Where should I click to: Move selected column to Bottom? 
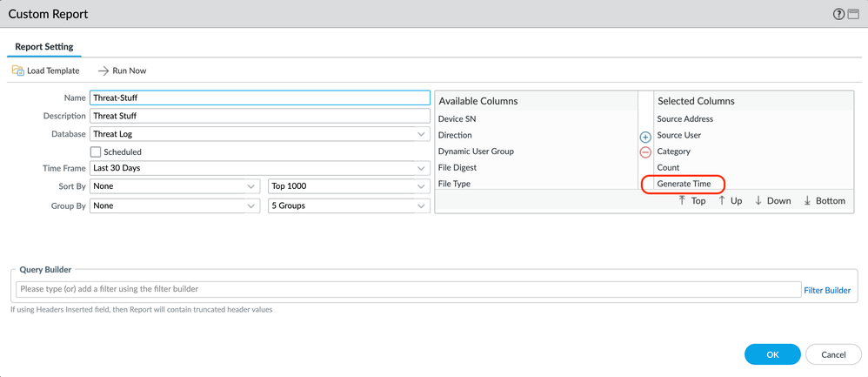(825, 201)
